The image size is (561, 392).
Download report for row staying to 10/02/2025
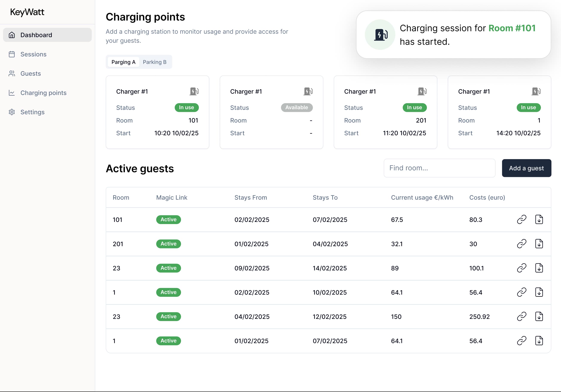coord(539,292)
